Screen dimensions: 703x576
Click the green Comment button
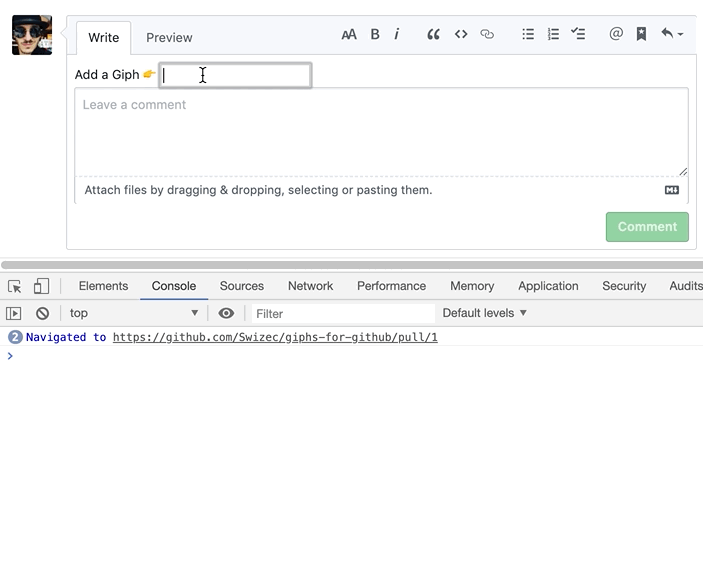click(x=647, y=227)
